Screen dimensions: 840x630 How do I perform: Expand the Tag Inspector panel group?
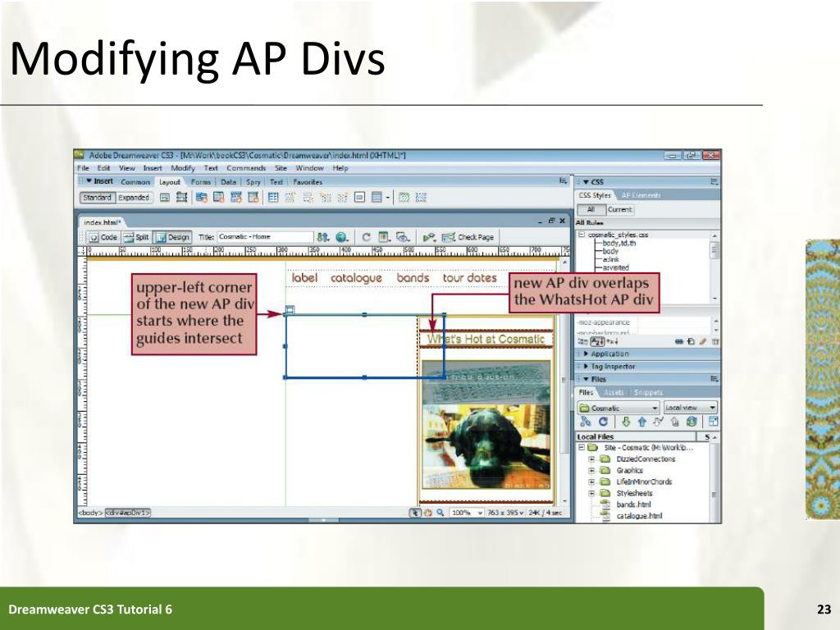[586, 367]
